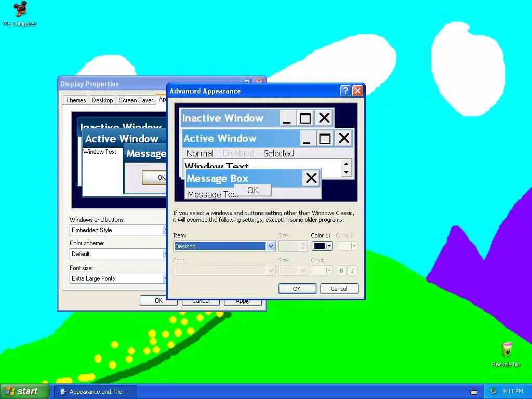The width and height of the screenshot is (532, 399).
Task: Switch to Desktop tab in Display Properties
Action: click(x=102, y=100)
